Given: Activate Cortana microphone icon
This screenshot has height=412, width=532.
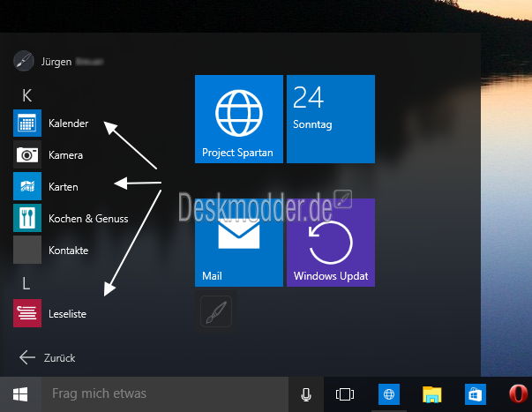Looking at the screenshot, I should point(305,394).
